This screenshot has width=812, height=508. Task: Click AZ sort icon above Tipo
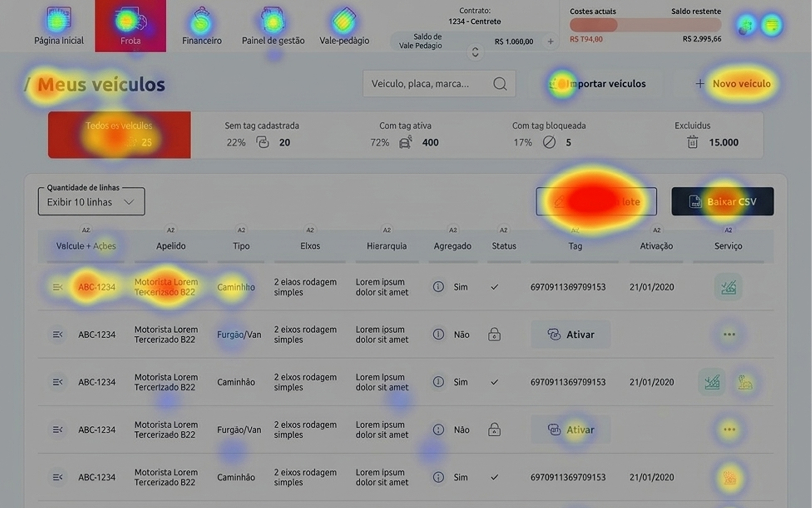click(241, 230)
